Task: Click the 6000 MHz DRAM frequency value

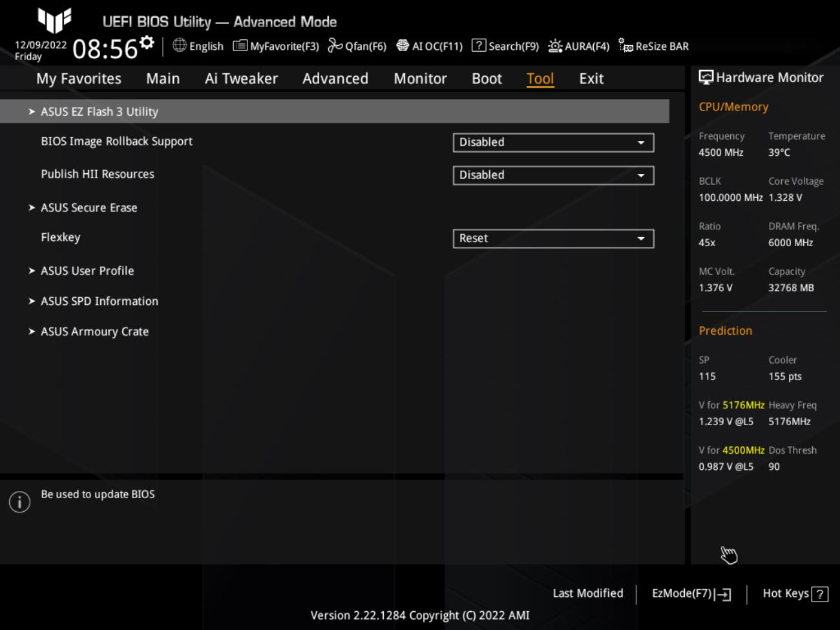Action: pos(791,243)
